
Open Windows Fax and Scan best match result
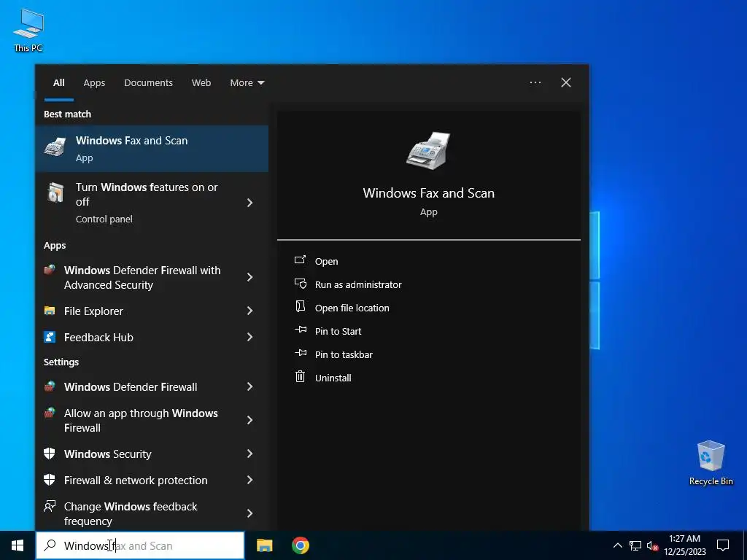coord(152,149)
